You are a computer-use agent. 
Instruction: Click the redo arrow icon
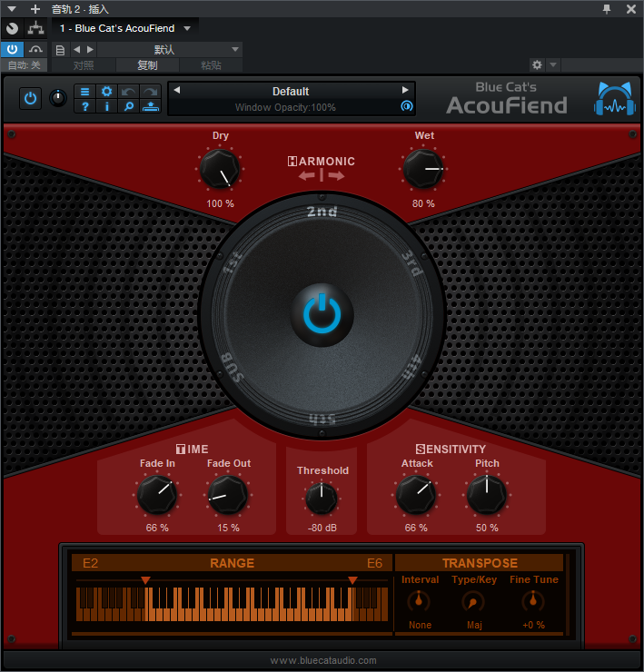click(150, 92)
